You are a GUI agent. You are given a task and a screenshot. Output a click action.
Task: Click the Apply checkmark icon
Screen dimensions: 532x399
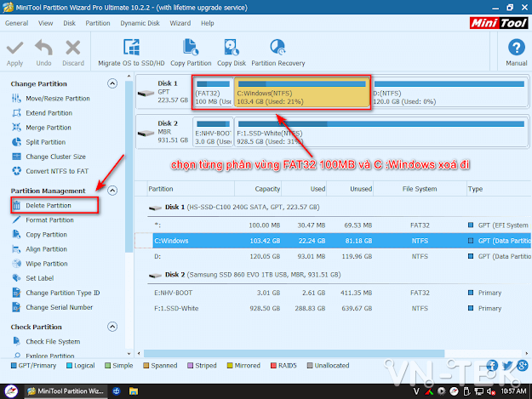[15, 48]
